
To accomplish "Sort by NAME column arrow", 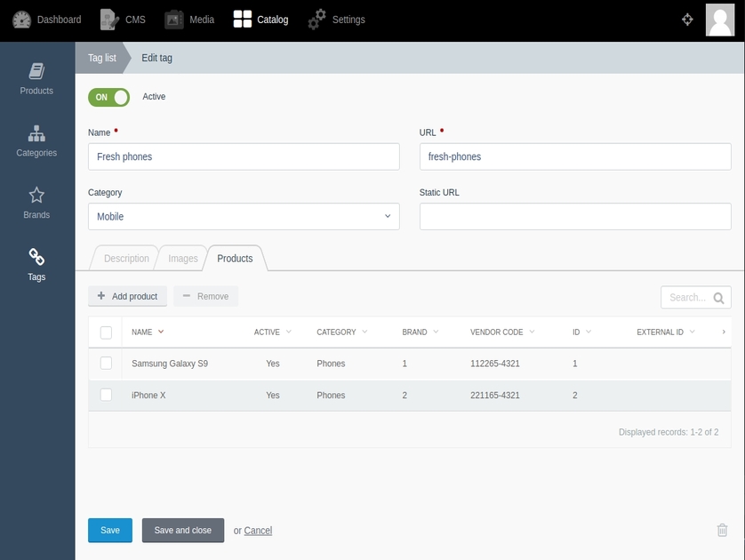I will (x=161, y=332).
